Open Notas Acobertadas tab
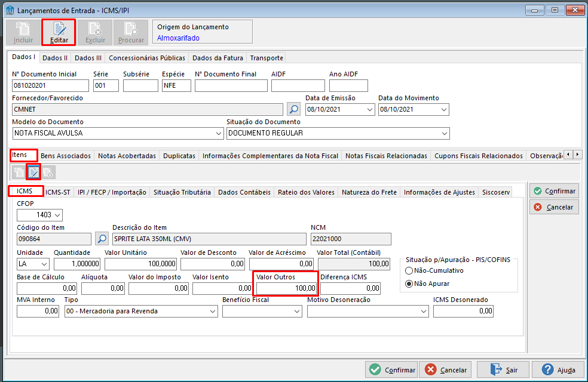The height and width of the screenshot is (382, 588). (x=127, y=156)
